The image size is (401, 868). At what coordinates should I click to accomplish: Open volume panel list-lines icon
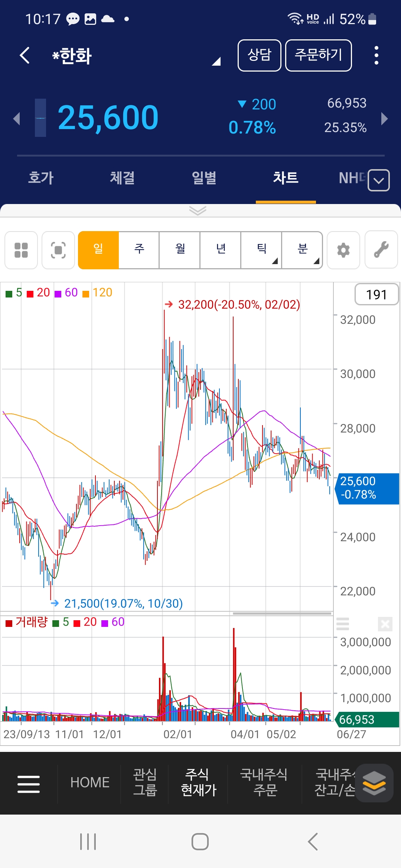342,624
